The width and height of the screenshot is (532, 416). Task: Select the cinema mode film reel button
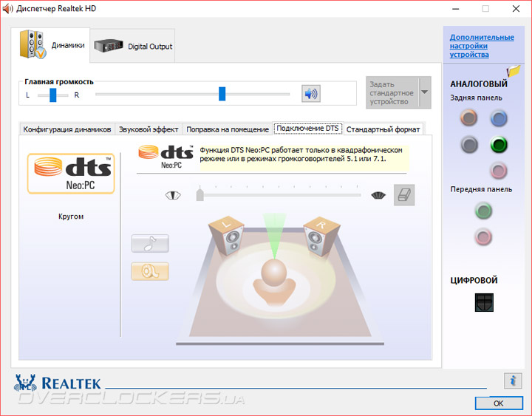point(150,271)
